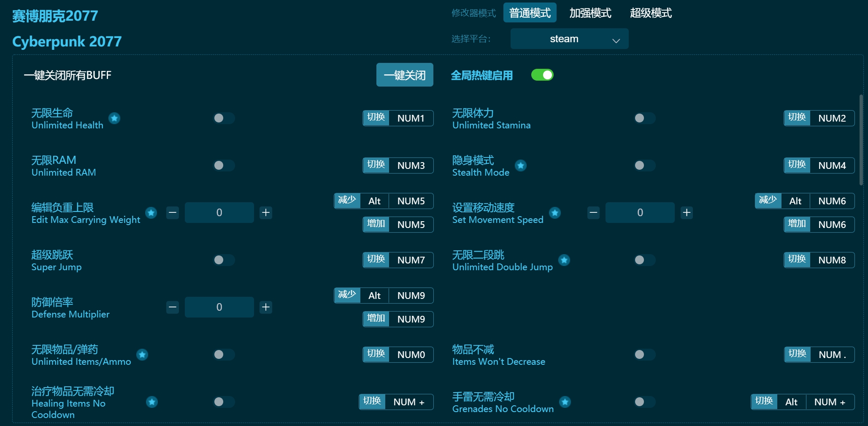Click Alt NUM + hotkey for Grenades No Cooldown
The width and height of the screenshot is (868, 426).
[803, 402]
